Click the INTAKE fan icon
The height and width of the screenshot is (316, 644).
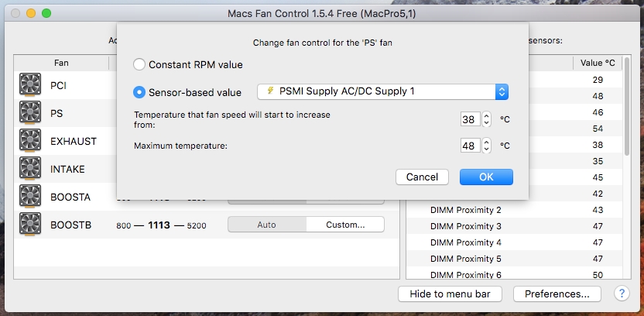[30, 169]
